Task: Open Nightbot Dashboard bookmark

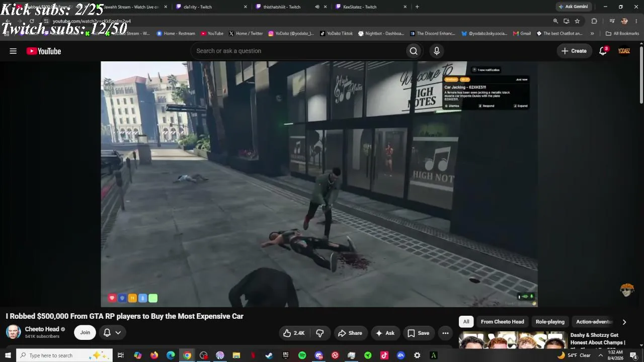Action: point(381,34)
